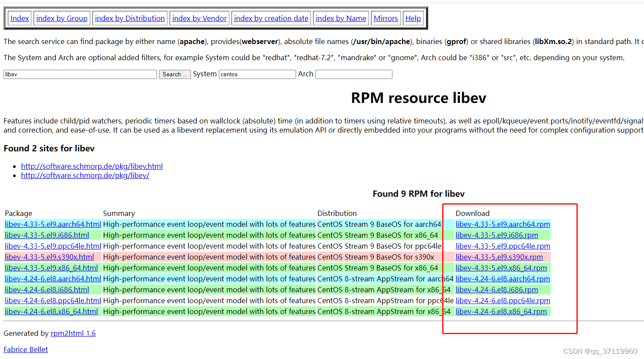Go to the Mirrors page
Viewport: 644px width, 359px height.
[386, 18]
